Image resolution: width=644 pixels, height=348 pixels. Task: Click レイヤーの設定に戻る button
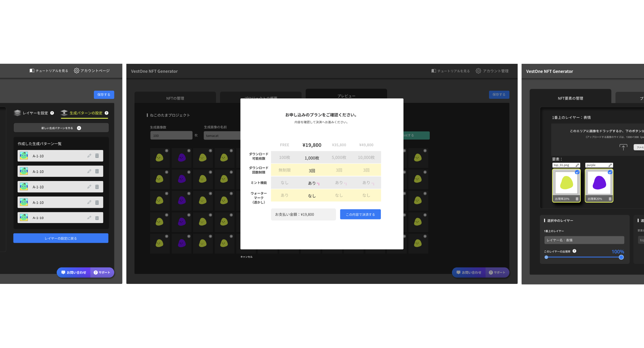click(x=61, y=238)
